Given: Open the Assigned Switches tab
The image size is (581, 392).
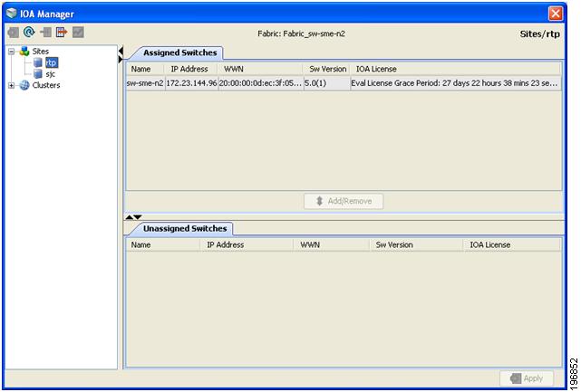Looking at the screenshot, I should coord(179,53).
